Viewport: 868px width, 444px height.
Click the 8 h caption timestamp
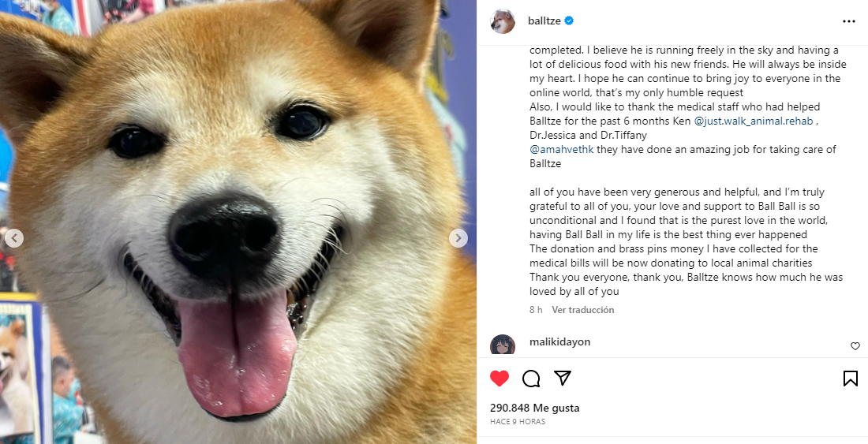[536, 310]
